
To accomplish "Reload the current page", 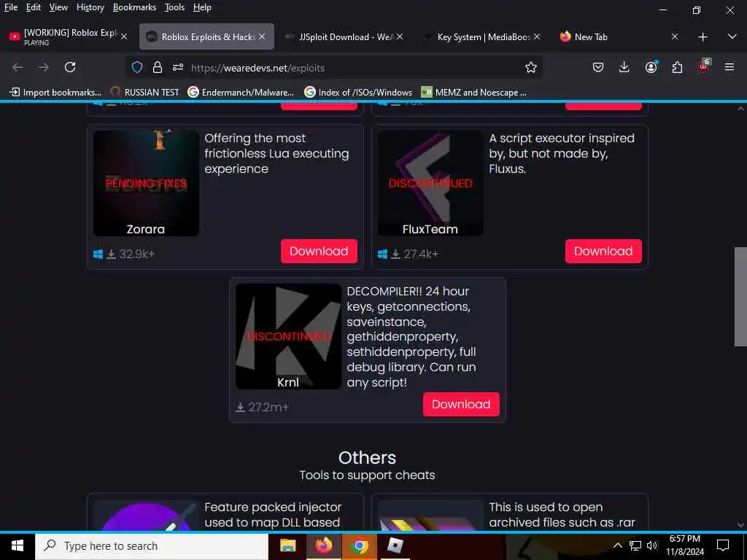I will (x=70, y=67).
